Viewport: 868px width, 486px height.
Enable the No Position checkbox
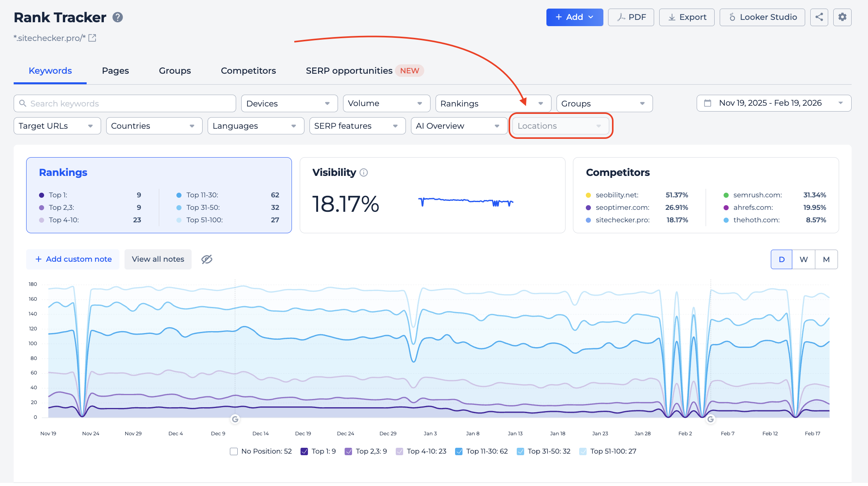[x=234, y=451]
